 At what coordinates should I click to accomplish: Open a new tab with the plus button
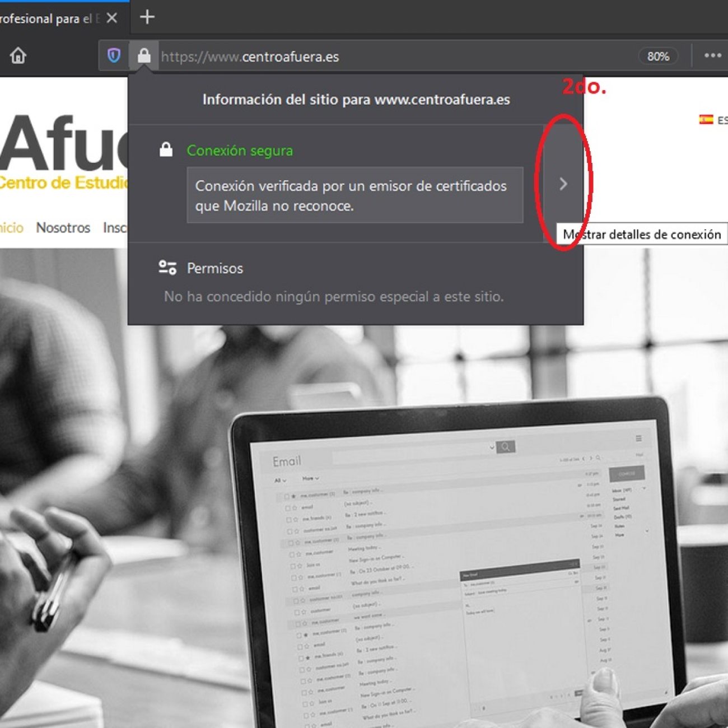point(147,17)
